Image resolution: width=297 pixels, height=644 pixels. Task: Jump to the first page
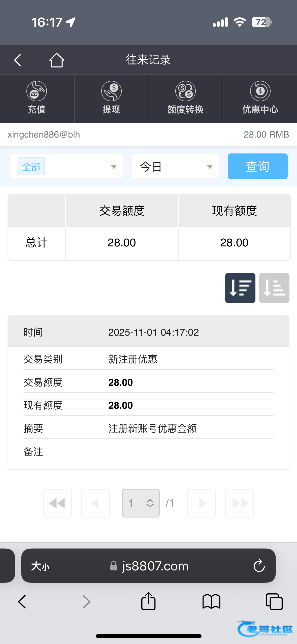[58, 503]
